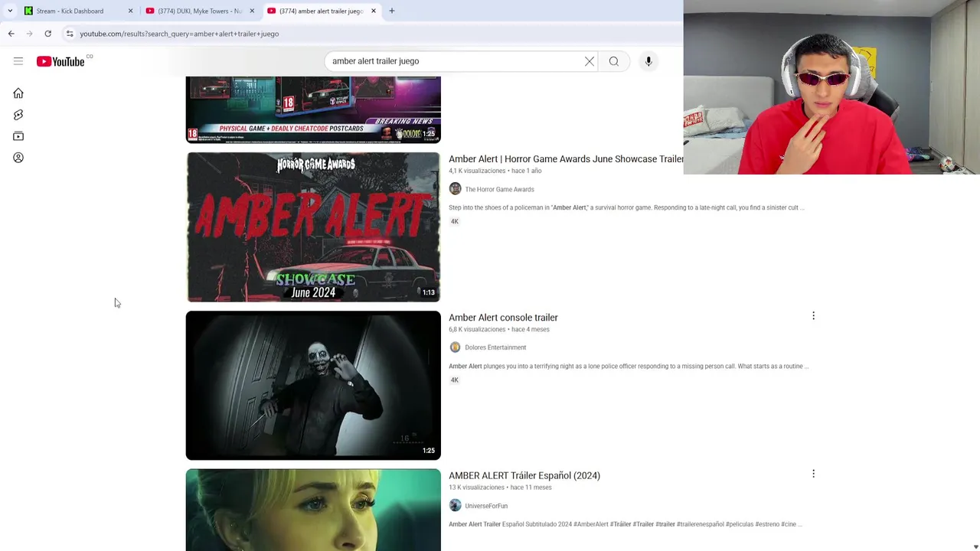
Task: Click 4K badge under console trailer video
Action: tap(455, 380)
